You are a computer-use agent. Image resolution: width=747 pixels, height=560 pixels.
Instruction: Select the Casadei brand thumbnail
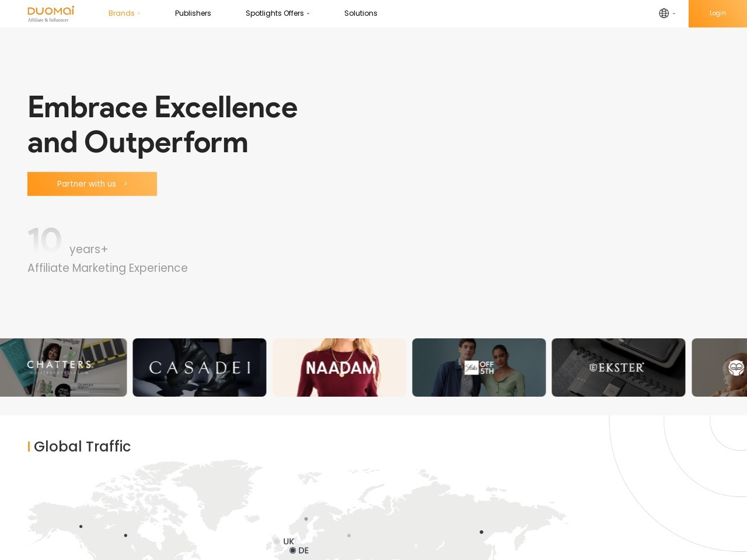tap(200, 367)
